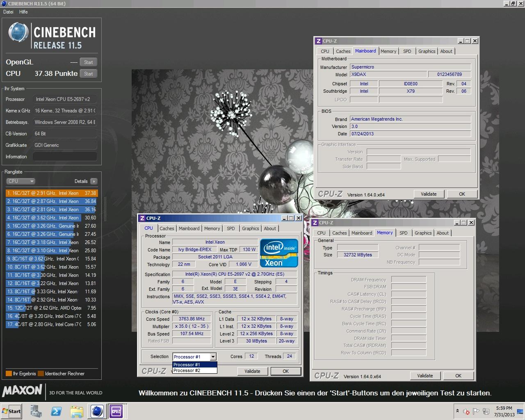Click the Core Speed 3763.86 MHz value
The height and width of the screenshot is (420, 525).
click(192, 319)
